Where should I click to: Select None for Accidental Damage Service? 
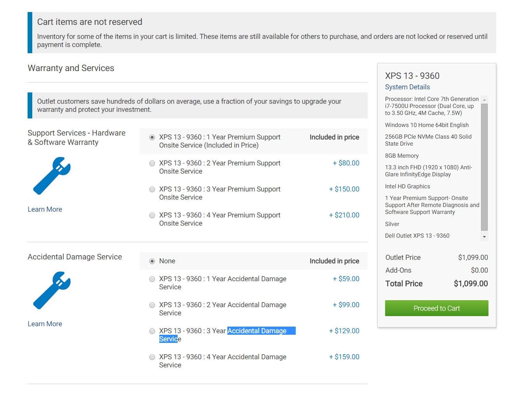click(152, 261)
